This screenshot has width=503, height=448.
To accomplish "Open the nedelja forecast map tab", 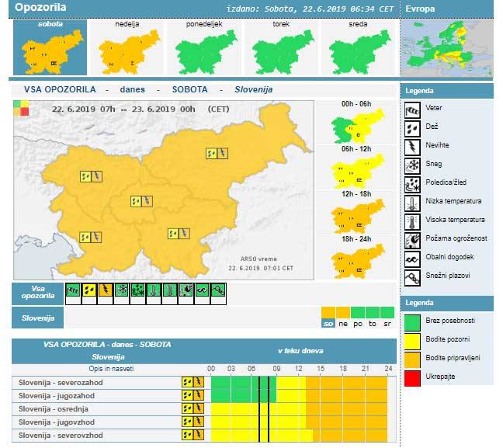I will click(x=127, y=47).
